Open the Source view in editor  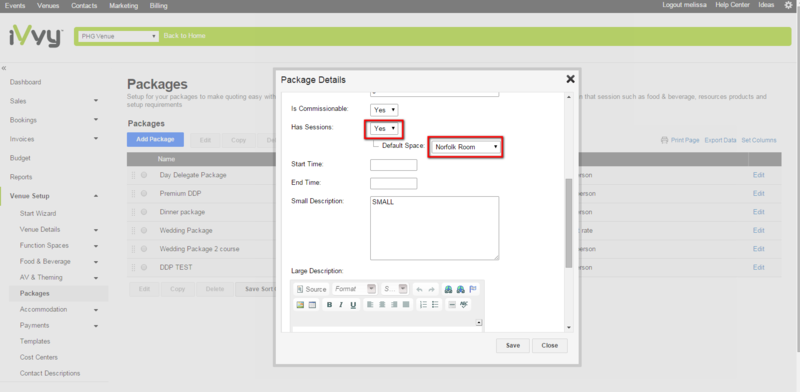pos(311,289)
